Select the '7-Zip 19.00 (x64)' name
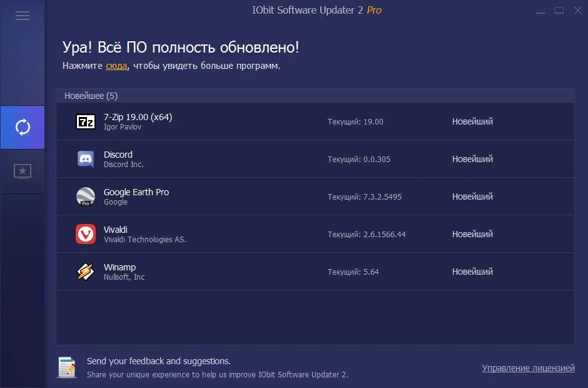This screenshot has height=388, width=588. (138, 117)
